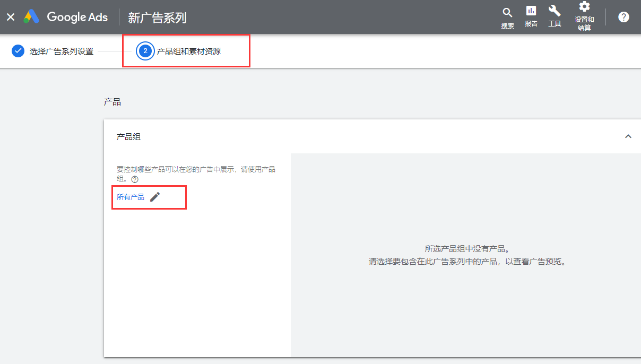Click the completed step one checkmark circle
The width and height of the screenshot is (641, 364).
click(18, 51)
